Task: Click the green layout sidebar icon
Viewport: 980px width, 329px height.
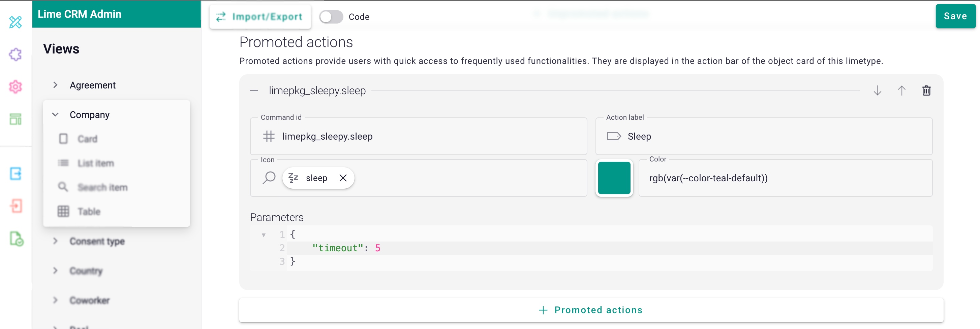Action: click(15, 119)
